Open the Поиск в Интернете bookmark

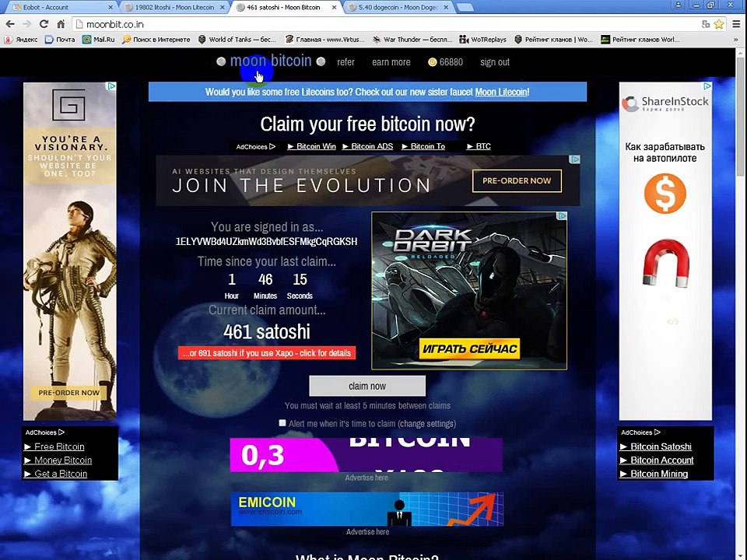(x=156, y=40)
